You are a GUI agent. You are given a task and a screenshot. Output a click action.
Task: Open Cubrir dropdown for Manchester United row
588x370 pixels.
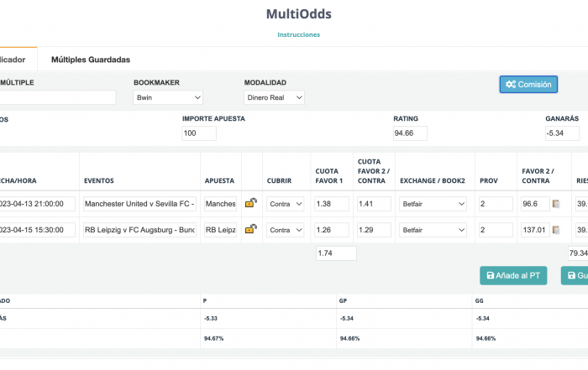click(x=285, y=204)
